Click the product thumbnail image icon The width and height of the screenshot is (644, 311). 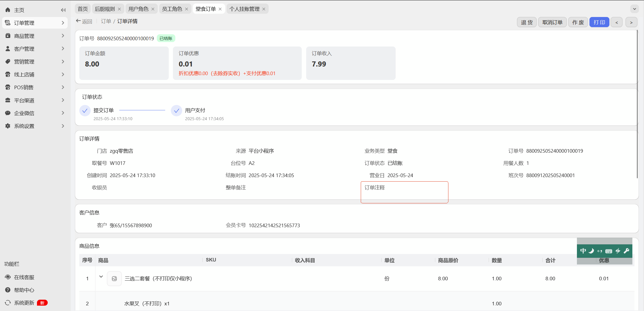114,278
